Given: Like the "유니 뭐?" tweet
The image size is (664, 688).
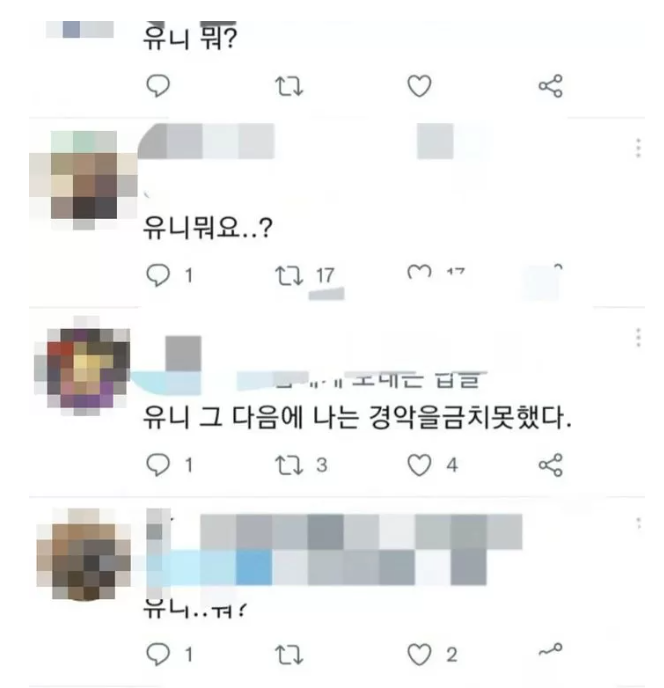Looking at the screenshot, I should pyautogui.click(x=420, y=86).
